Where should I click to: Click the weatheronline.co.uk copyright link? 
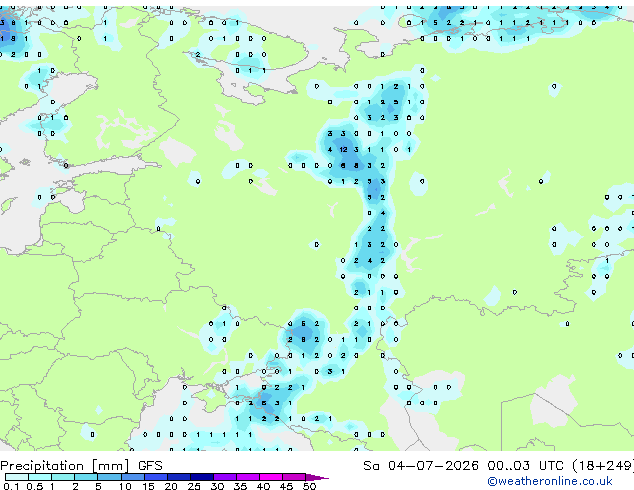(549, 481)
